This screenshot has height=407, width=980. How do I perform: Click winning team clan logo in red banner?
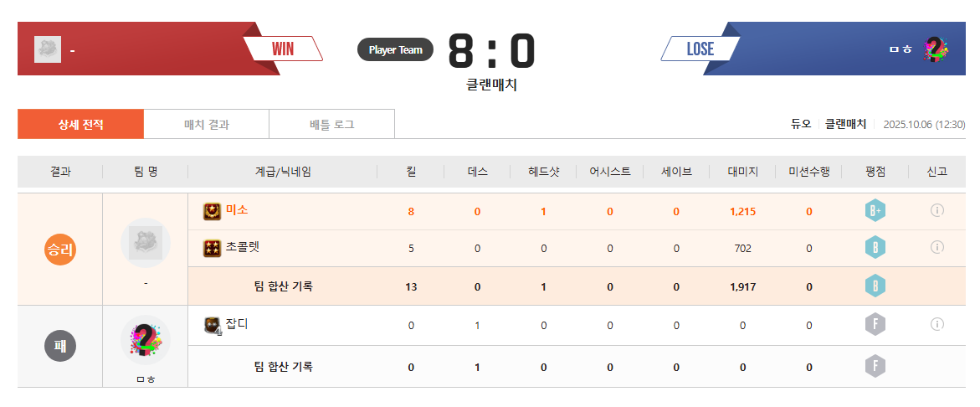[x=48, y=49]
